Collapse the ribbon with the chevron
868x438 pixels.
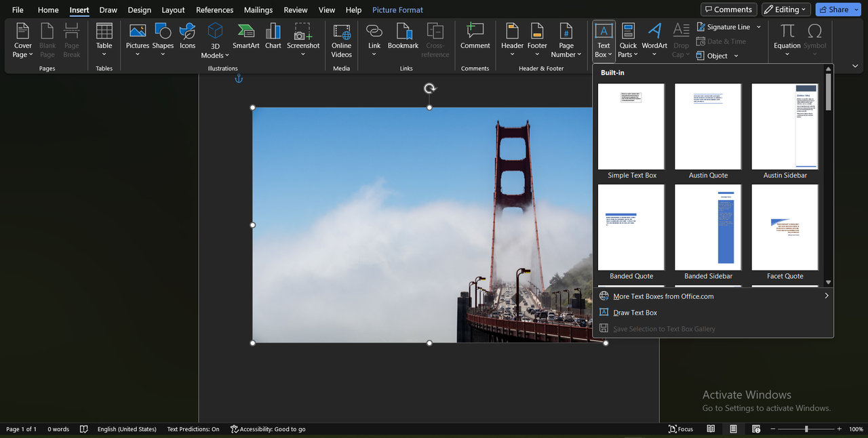(x=855, y=66)
